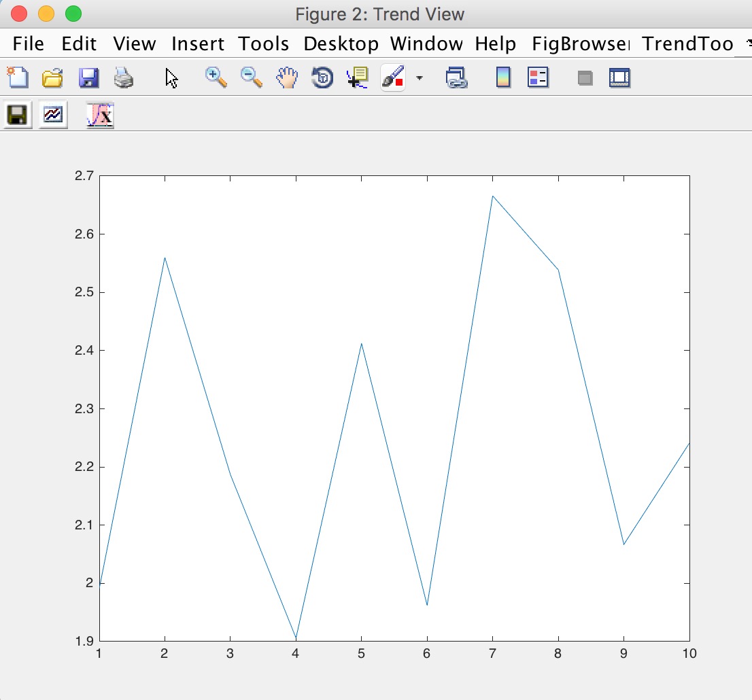Select the Zoom Out magnifier tool
The width and height of the screenshot is (752, 700).
pyautogui.click(x=252, y=77)
